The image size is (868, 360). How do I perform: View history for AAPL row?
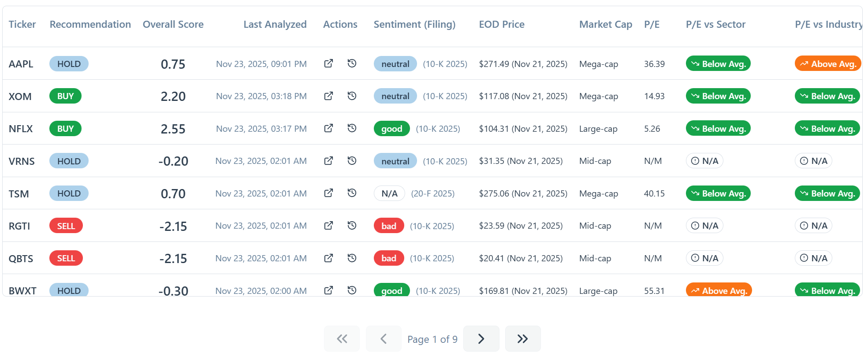click(352, 63)
